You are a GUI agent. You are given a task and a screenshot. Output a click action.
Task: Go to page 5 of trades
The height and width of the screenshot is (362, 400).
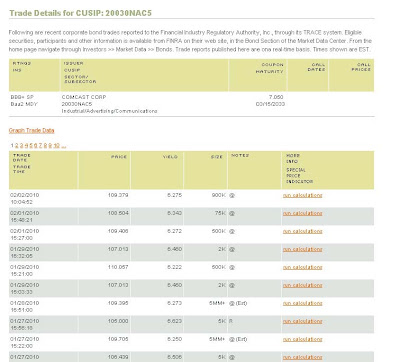click(x=31, y=146)
